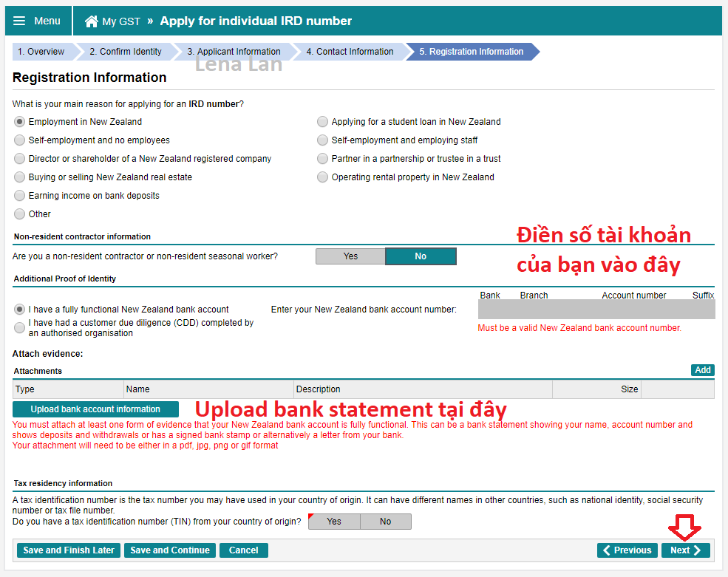Choose Self-employment and no employees
Viewport: 728px width, 577px height.
pos(19,140)
